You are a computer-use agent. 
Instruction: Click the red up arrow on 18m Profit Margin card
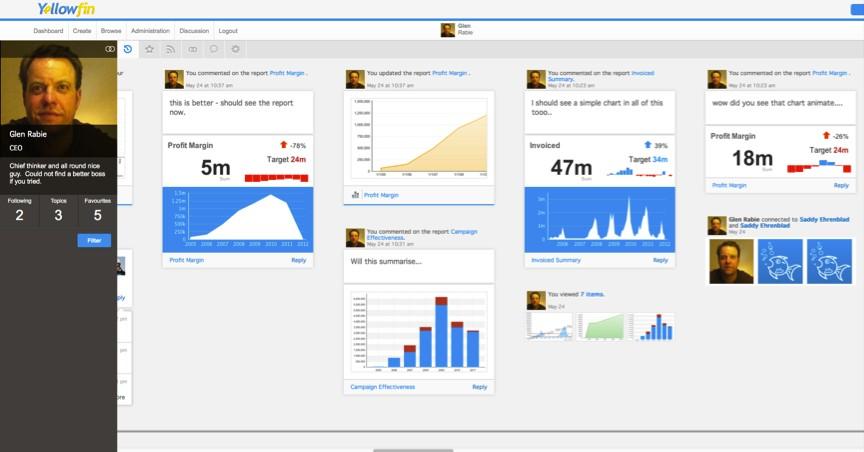click(826, 135)
